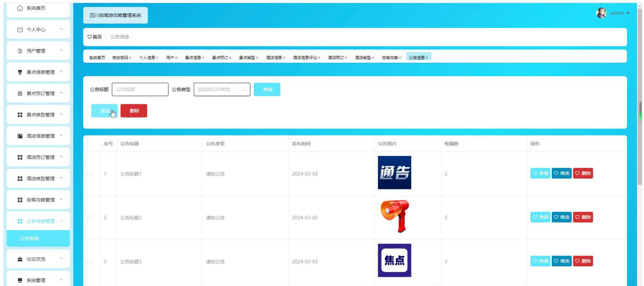644x286 pixels.
Task: Click the 酒店类型管理 grid icon
Action: click(20, 179)
